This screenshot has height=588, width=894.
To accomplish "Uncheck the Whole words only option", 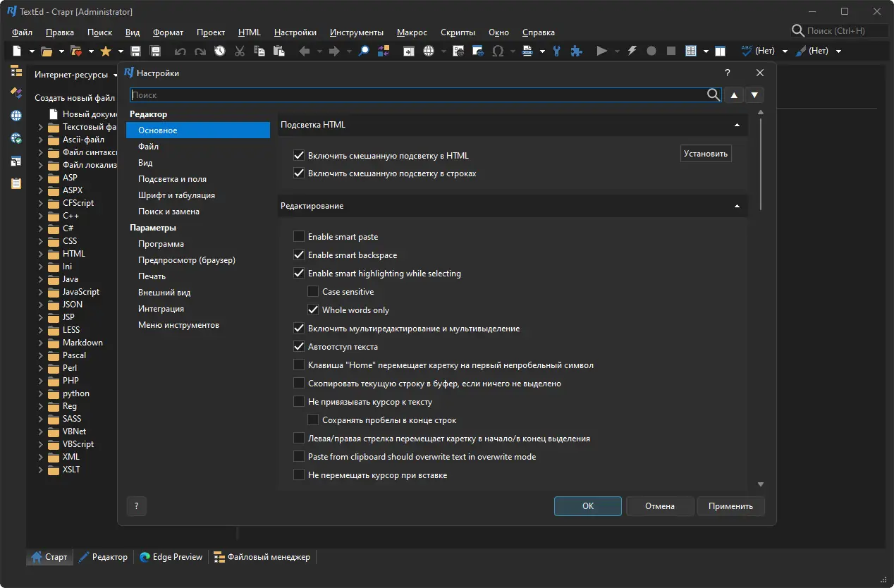I will click(313, 310).
